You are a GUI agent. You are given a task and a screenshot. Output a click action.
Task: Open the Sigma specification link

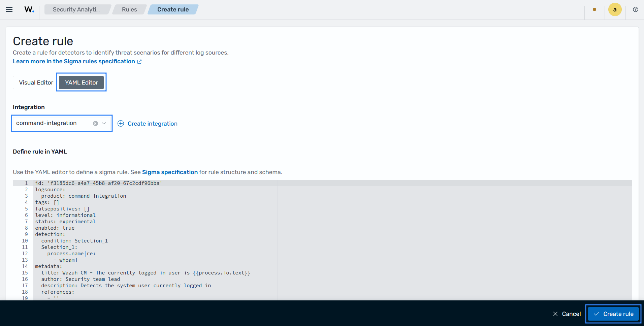point(170,172)
